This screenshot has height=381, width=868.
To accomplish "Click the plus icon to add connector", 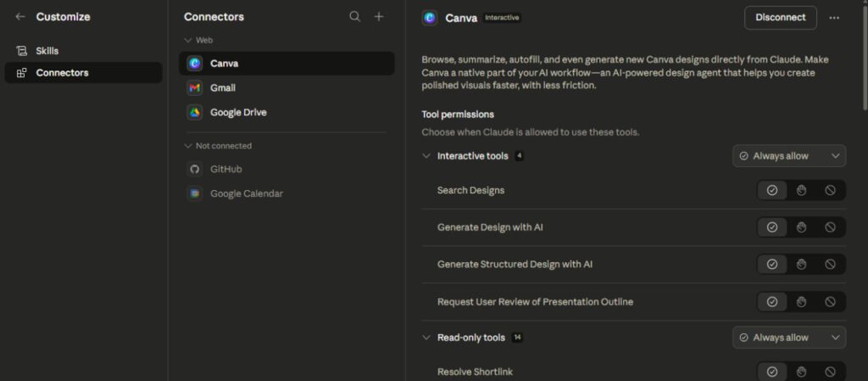I will (379, 17).
